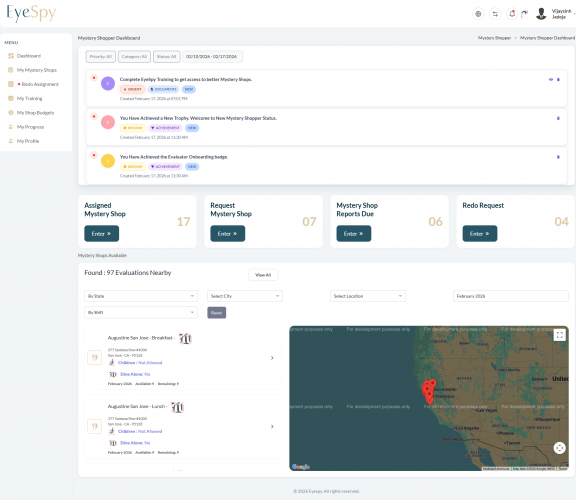Open the Priority: All filter
The width and height of the screenshot is (576, 500).
pos(101,57)
